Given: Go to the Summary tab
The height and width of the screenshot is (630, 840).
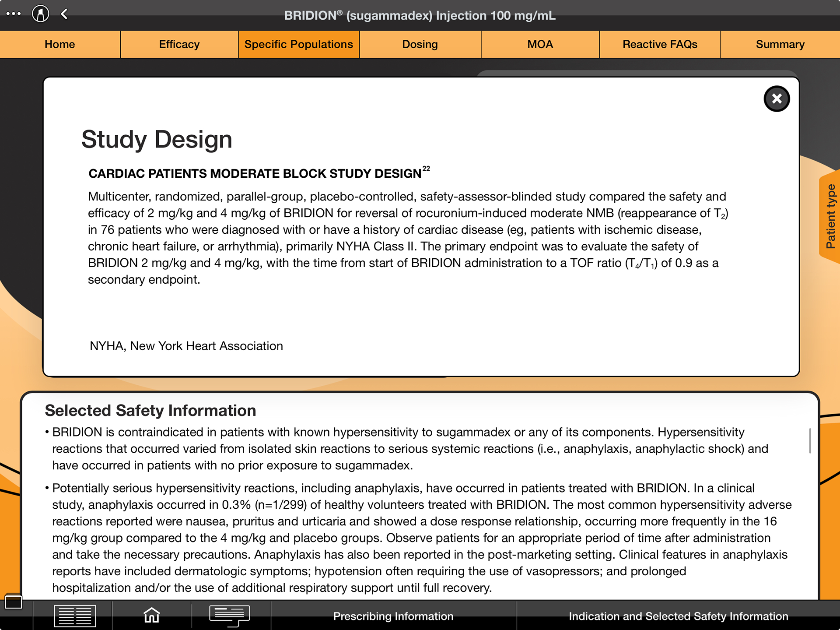Looking at the screenshot, I should pos(780,44).
